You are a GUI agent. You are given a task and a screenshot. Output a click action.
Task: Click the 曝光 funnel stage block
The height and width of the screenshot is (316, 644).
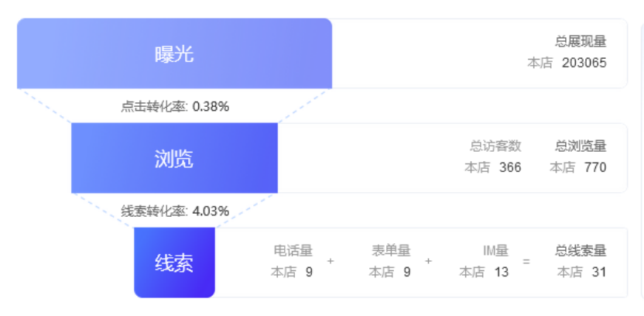(x=174, y=53)
